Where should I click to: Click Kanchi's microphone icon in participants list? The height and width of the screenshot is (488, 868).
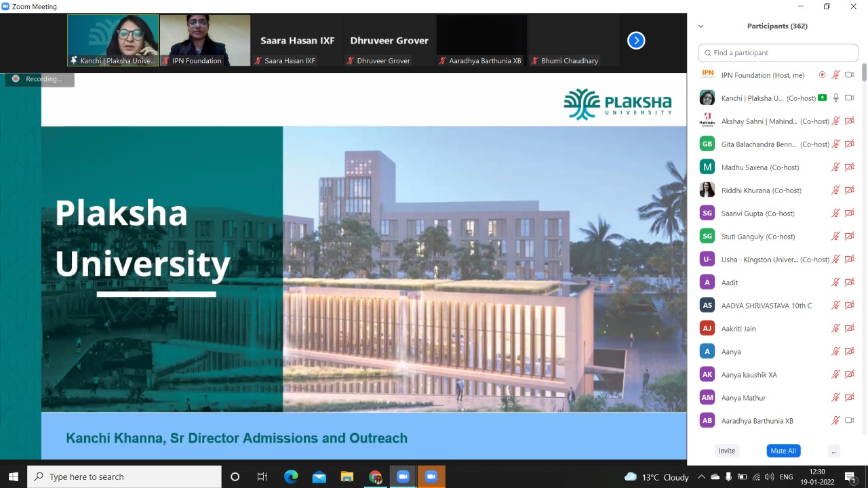(836, 98)
